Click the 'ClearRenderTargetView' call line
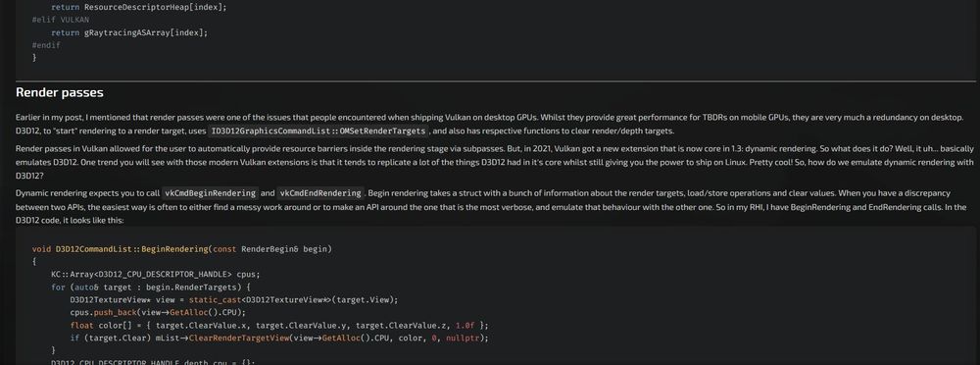980x365 pixels. 278,339
